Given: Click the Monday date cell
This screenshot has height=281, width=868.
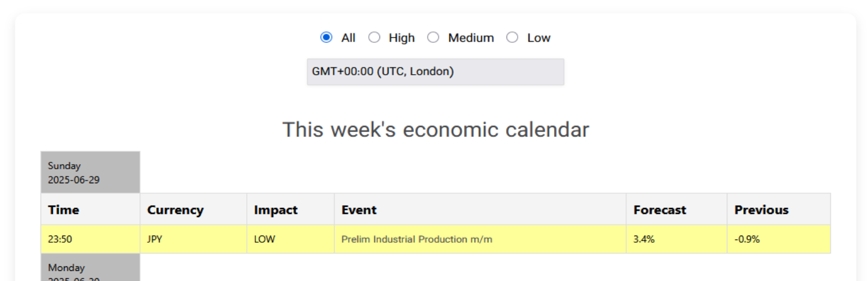Looking at the screenshot, I should tap(90, 270).
